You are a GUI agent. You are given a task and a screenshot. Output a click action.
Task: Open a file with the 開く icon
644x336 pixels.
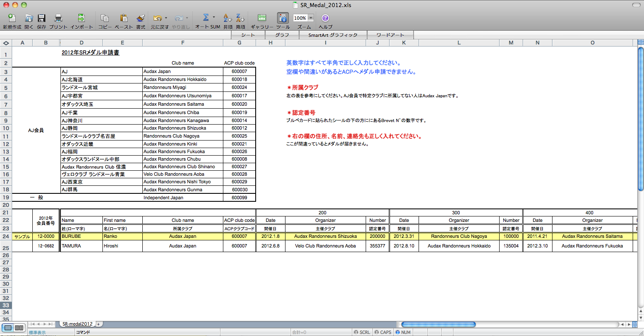coord(29,18)
